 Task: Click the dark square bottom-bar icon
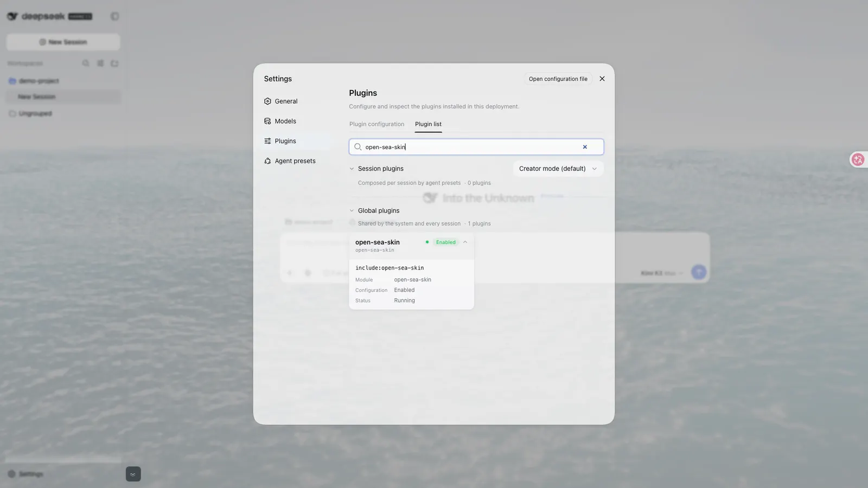[x=133, y=474]
